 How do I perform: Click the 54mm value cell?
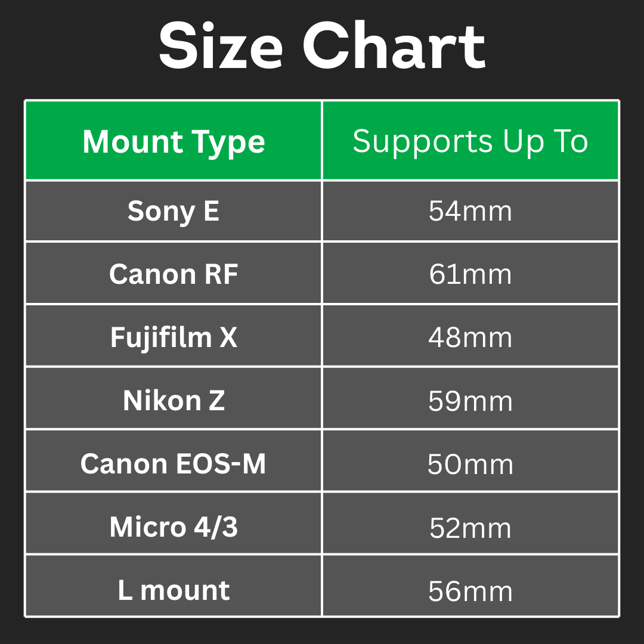(x=470, y=211)
